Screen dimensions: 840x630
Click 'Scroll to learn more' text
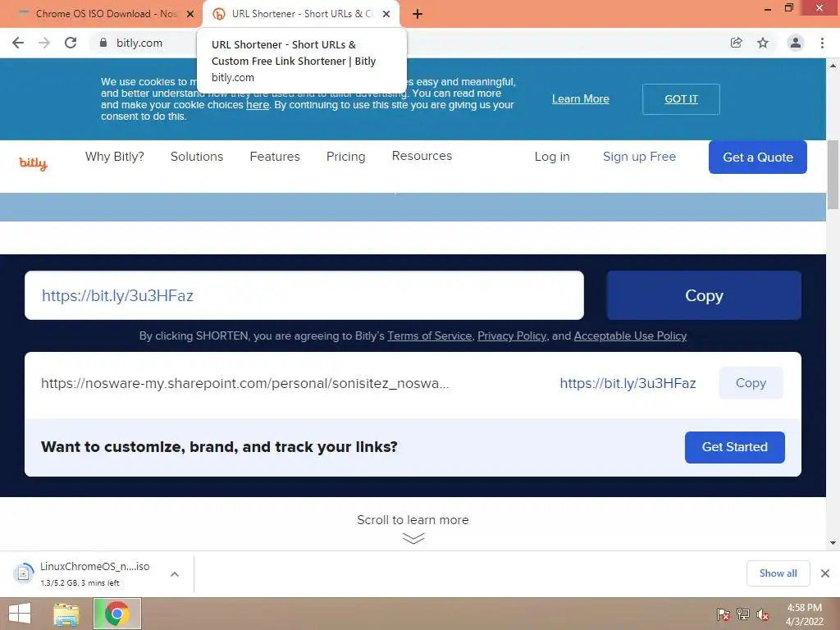click(413, 519)
